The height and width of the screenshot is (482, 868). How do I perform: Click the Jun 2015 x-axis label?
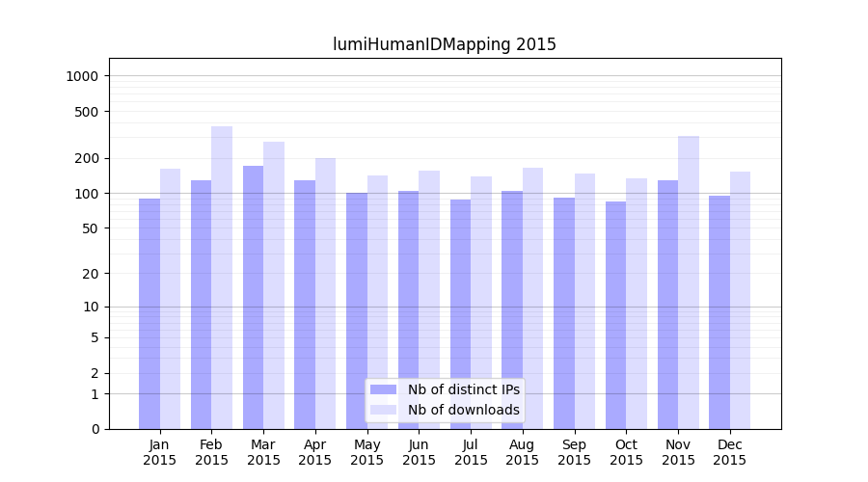click(419, 452)
